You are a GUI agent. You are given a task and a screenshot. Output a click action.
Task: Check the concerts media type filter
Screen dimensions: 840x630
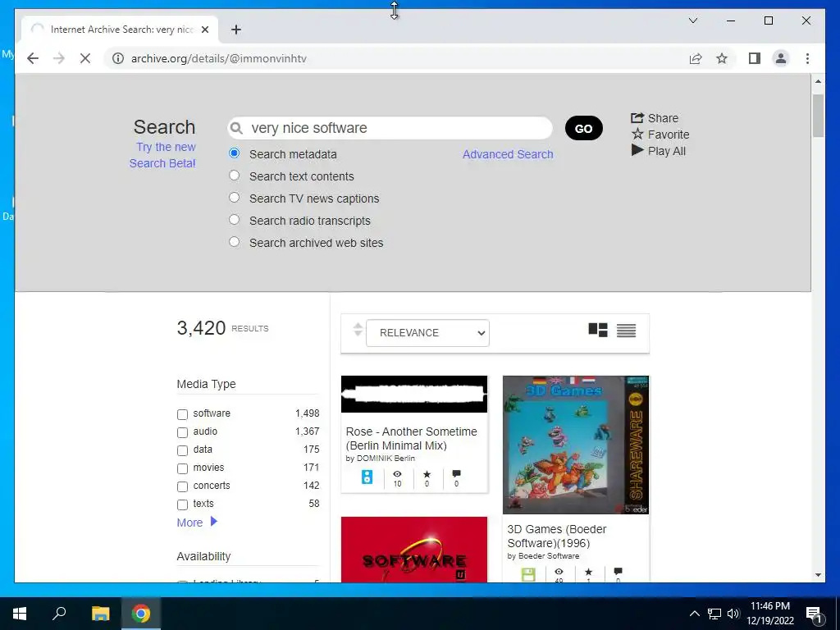[183, 486]
